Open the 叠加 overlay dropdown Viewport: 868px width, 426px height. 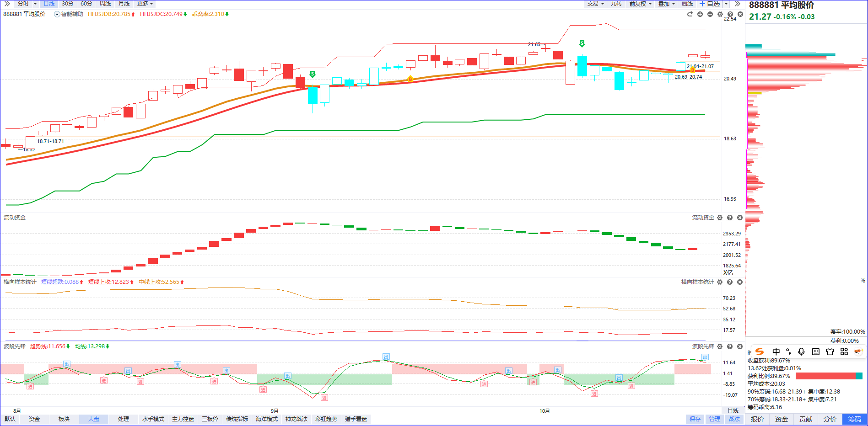[667, 4]
